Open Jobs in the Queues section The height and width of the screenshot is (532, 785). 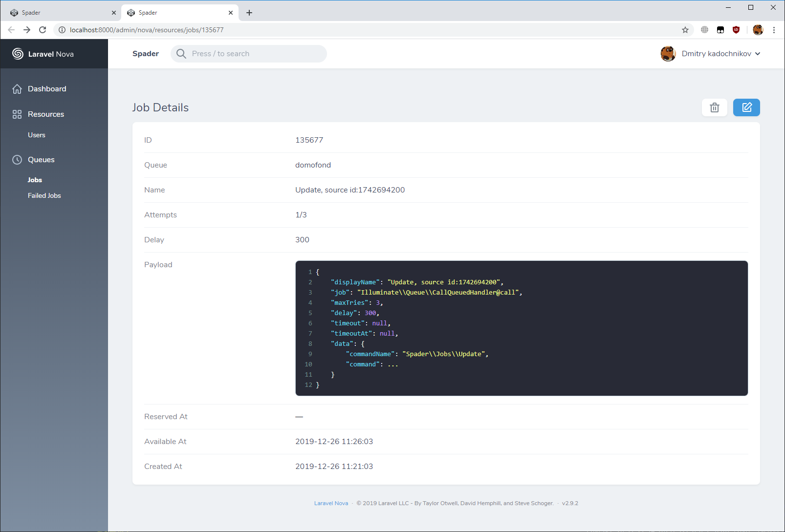coord(35,180)
